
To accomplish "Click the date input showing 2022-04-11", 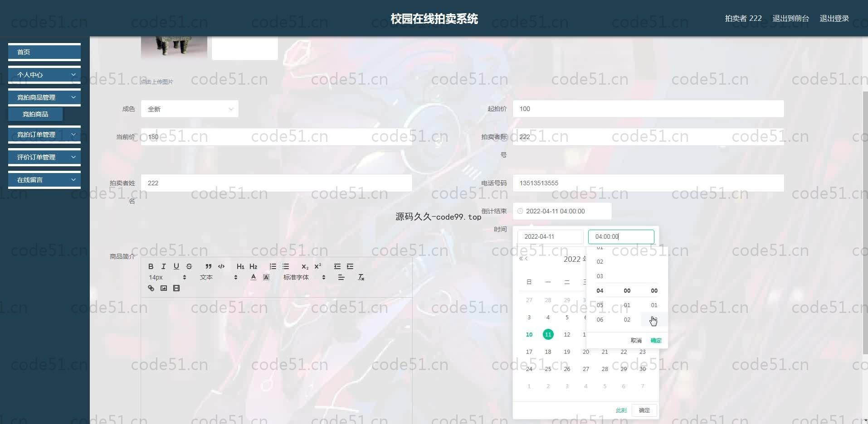I will click(551, 236).
